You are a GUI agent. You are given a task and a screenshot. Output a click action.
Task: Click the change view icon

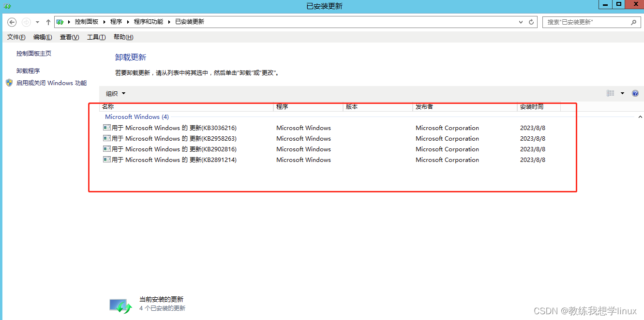pyautogui.click(x=611, y=93)
